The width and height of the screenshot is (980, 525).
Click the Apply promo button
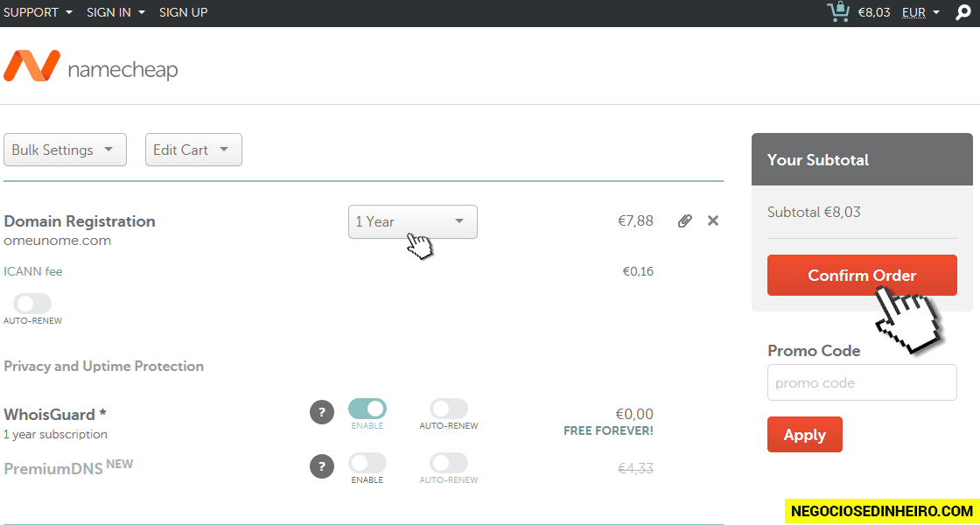coord(805,434)
